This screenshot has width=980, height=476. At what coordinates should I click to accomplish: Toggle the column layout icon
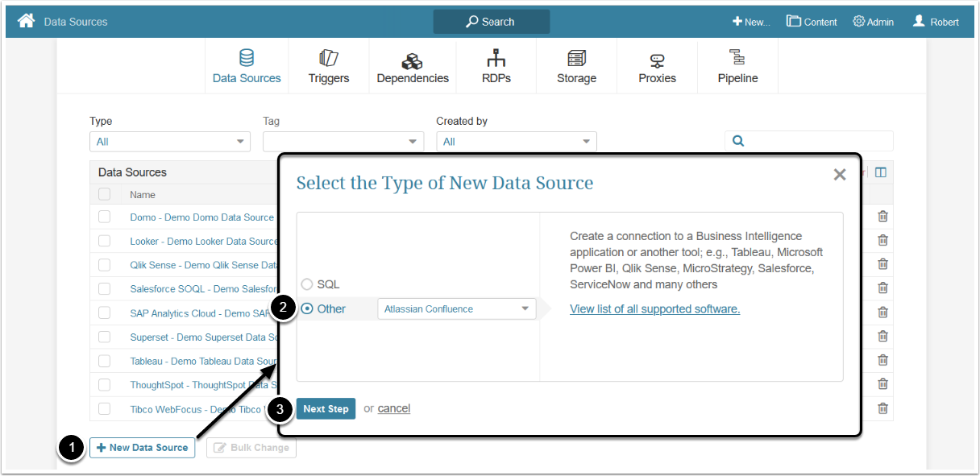[880, 172]
